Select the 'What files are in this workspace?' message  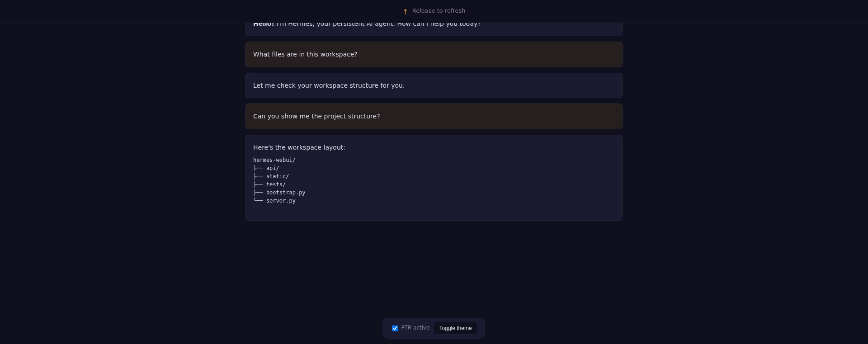(434, 54)
